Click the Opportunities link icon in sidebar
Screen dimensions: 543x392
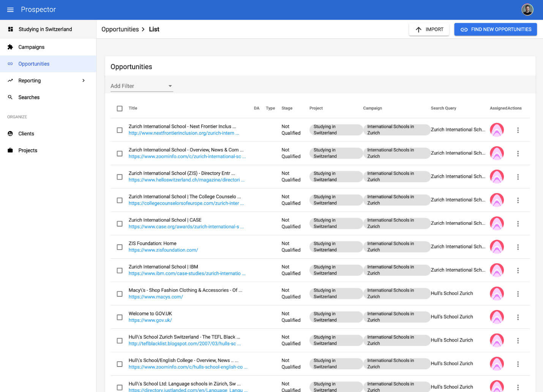pyautogui.click(x=10, y=64)
